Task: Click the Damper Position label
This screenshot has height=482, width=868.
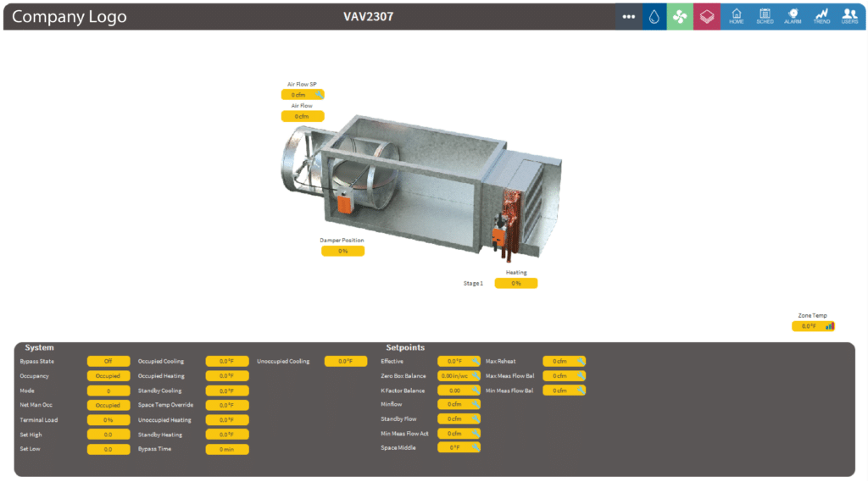Action: (342, 241)
